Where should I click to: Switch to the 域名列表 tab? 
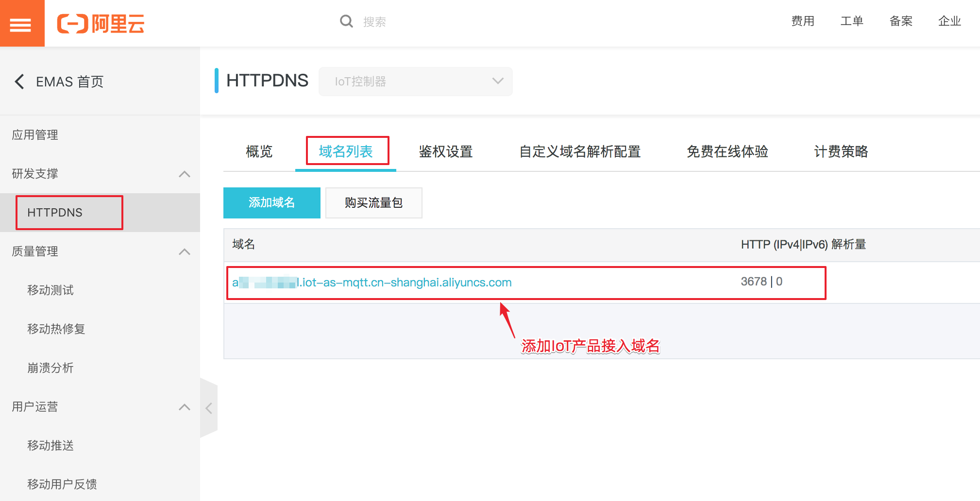346,151
